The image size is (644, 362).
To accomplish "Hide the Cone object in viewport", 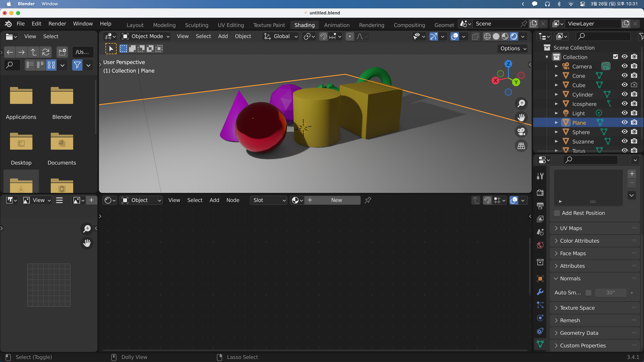I will pos(625,75).
